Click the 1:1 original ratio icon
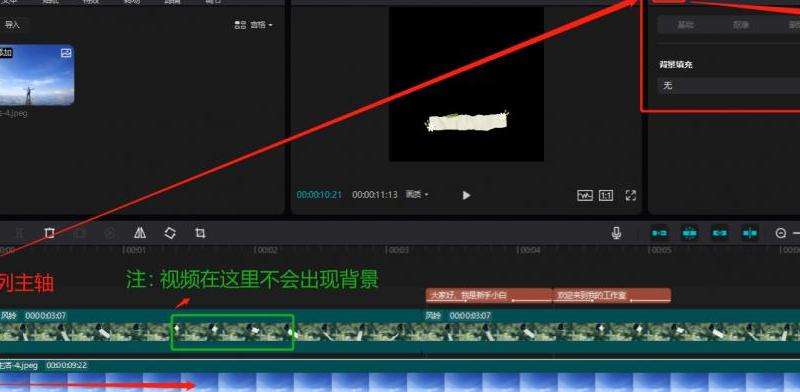 tap(606, 195)
